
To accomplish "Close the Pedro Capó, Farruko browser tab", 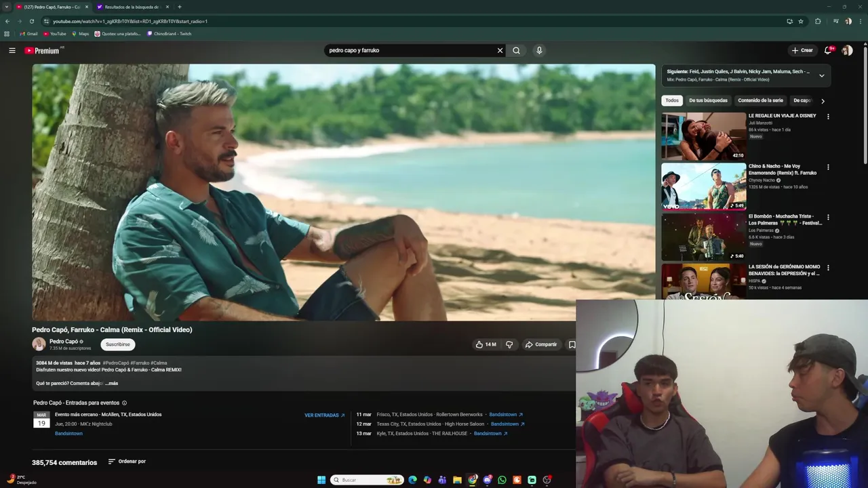I will tap(86, 7).
